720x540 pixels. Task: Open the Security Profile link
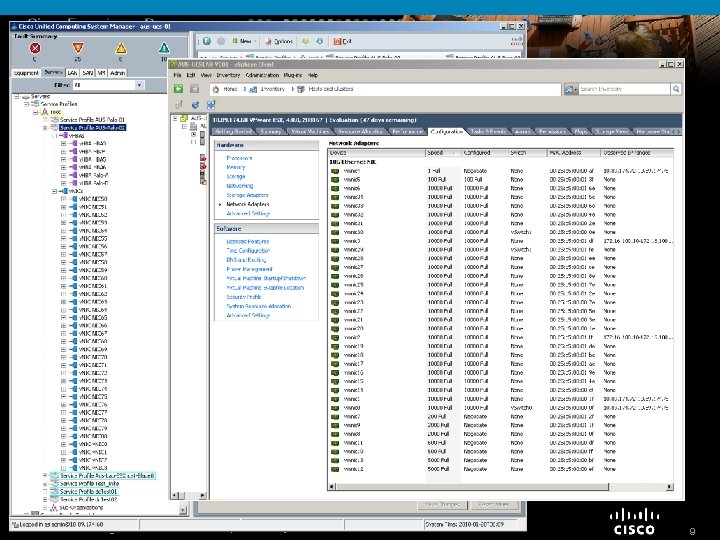(244, 297)
